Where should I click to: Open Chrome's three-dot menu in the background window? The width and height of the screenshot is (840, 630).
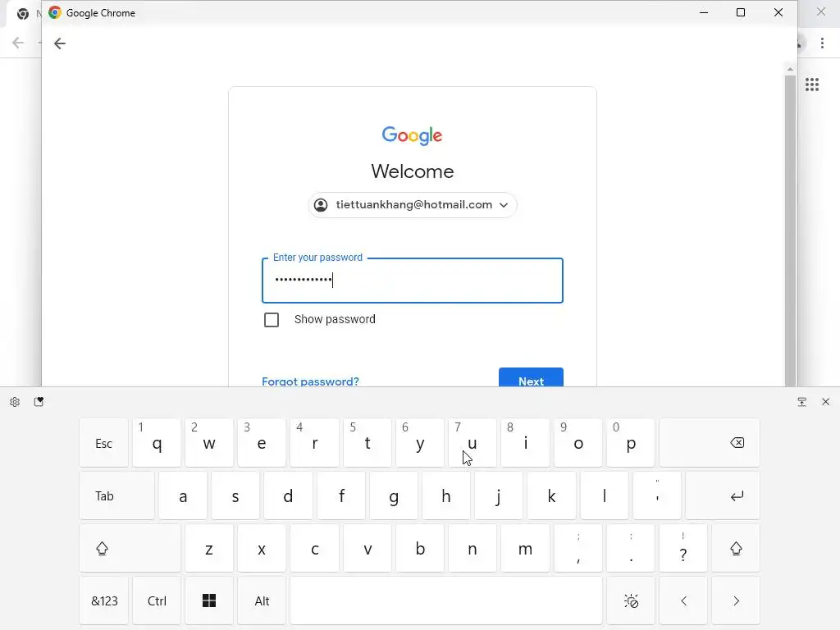[822, 43]
